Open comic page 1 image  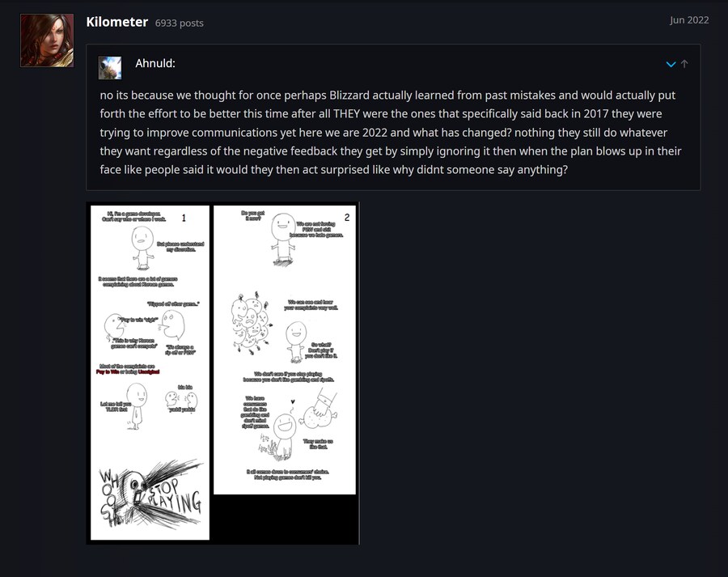(x=150, y=372)
